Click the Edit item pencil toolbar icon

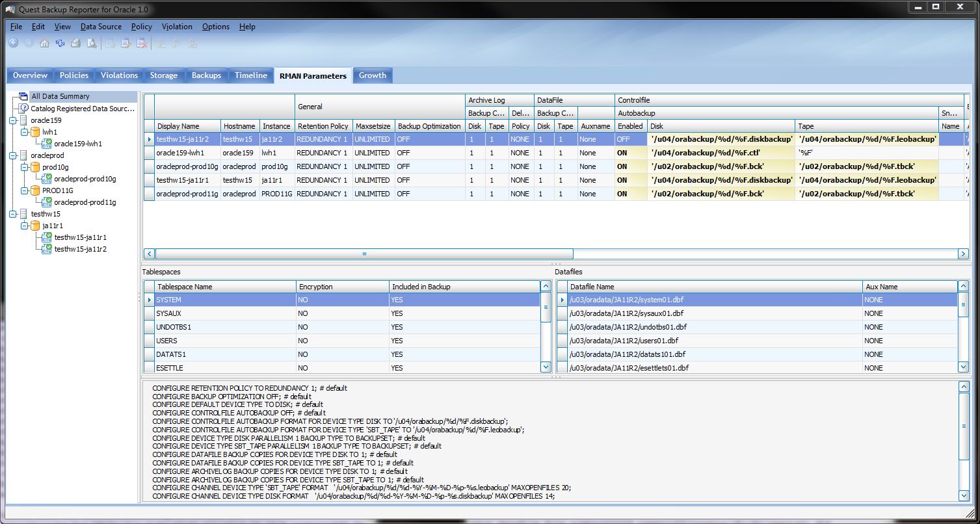tap(126, 44)
